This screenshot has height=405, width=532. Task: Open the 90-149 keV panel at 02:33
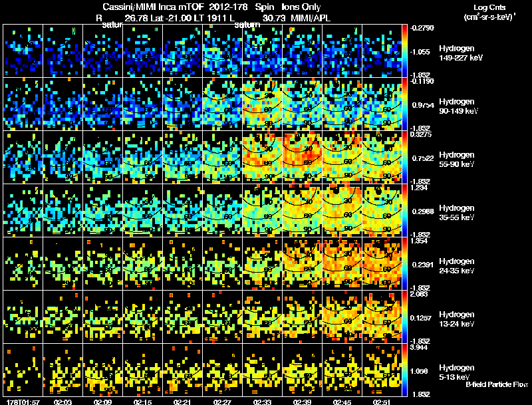(x=262, y=104)
